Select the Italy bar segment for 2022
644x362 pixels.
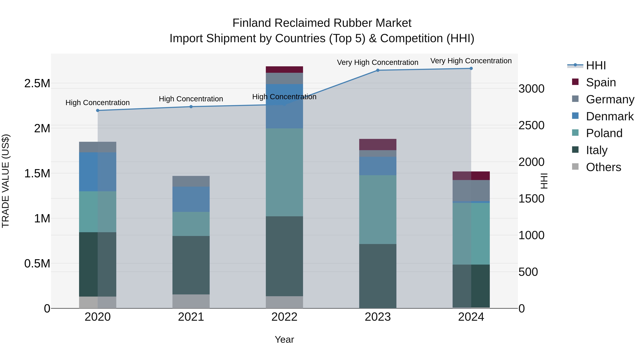[x=284, y=256]
